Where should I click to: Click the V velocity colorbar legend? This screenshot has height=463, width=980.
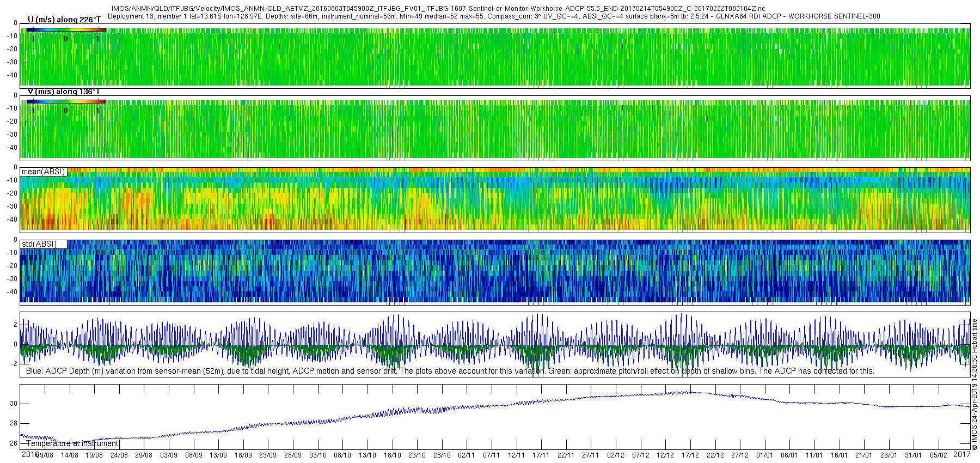(x=66, y=101)
